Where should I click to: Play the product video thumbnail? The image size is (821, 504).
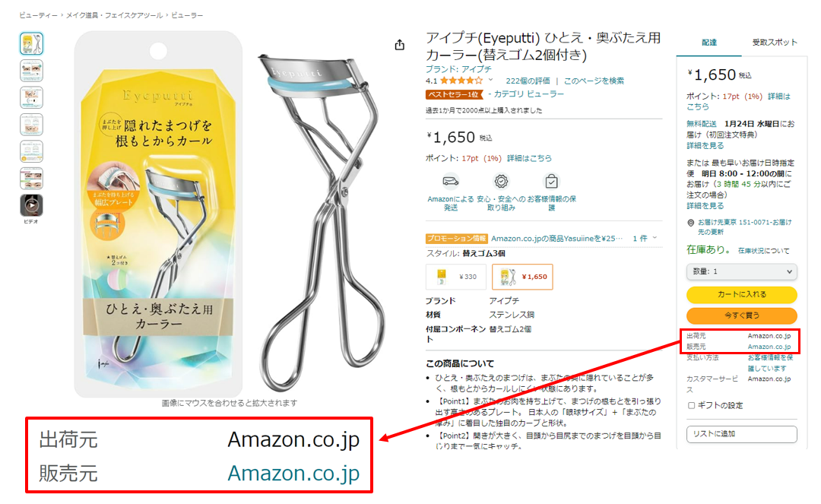(x=31, y=205)
